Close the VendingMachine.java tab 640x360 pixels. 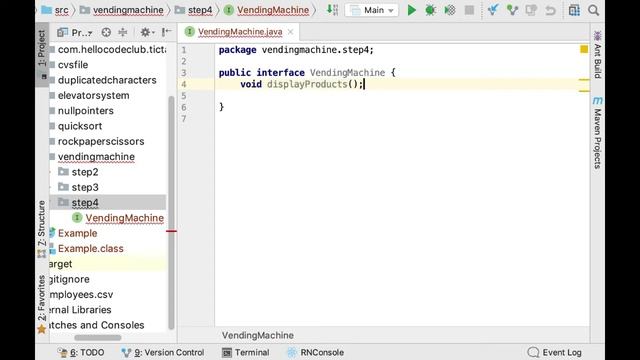(290, 32)
